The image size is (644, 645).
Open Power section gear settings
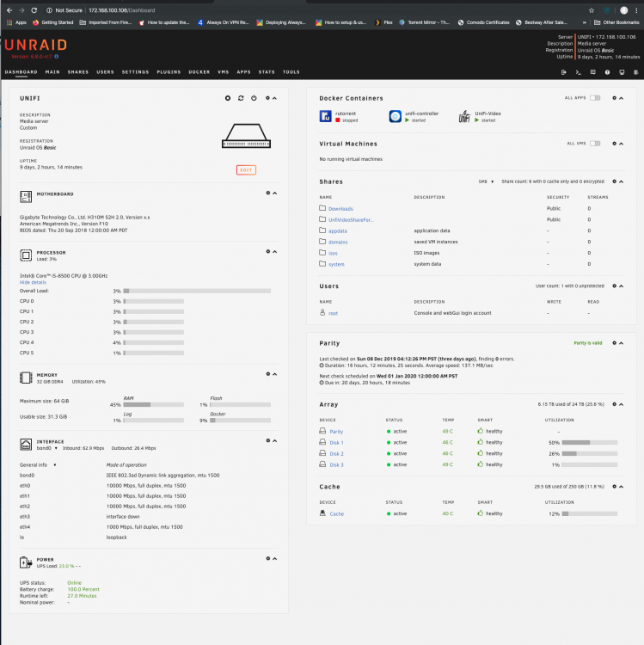coord(268,559)
